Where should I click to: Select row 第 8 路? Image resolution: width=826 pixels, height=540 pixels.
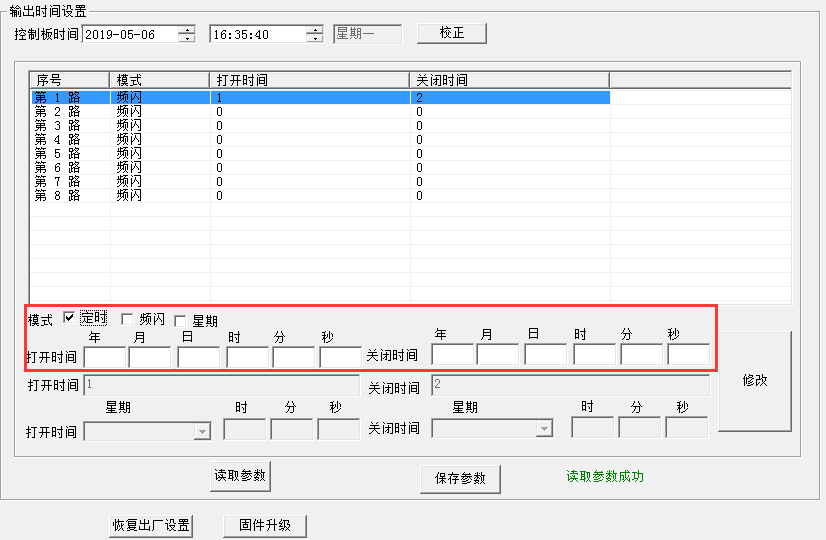(x=320, y=195)
